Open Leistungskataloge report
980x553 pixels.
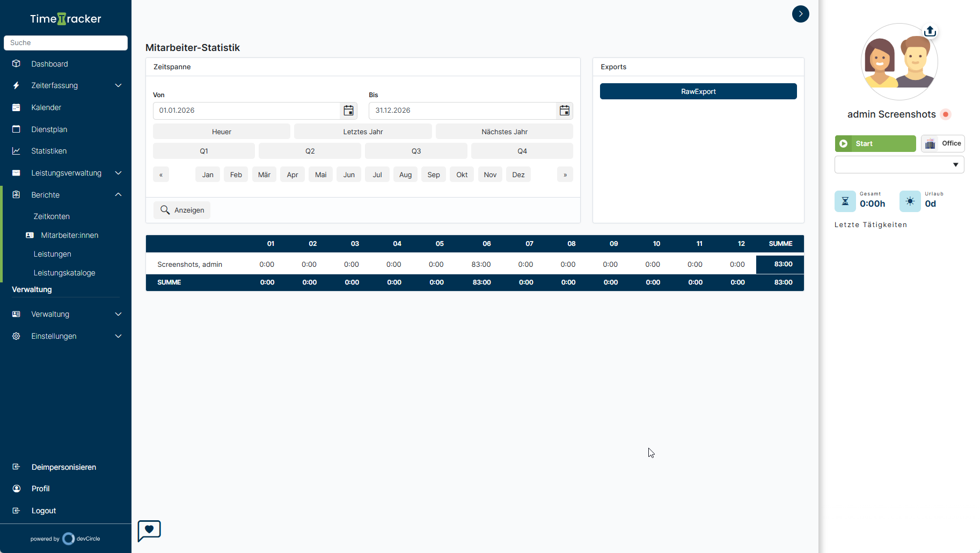pyautogui.click(x=64, y=273)
